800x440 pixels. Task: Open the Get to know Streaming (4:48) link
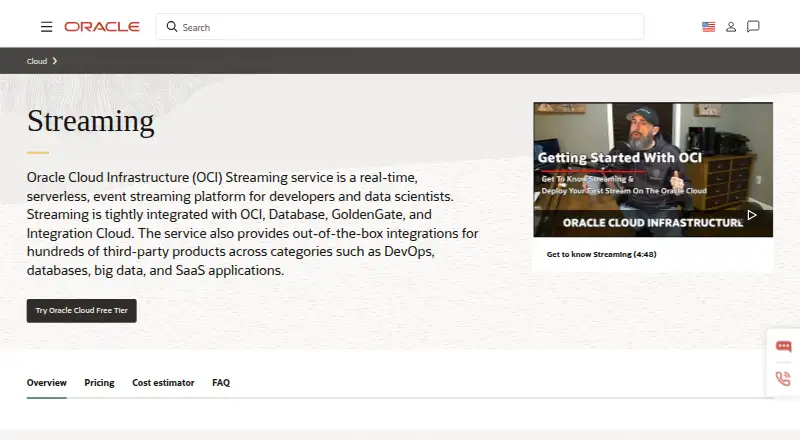tap(602, 254)
